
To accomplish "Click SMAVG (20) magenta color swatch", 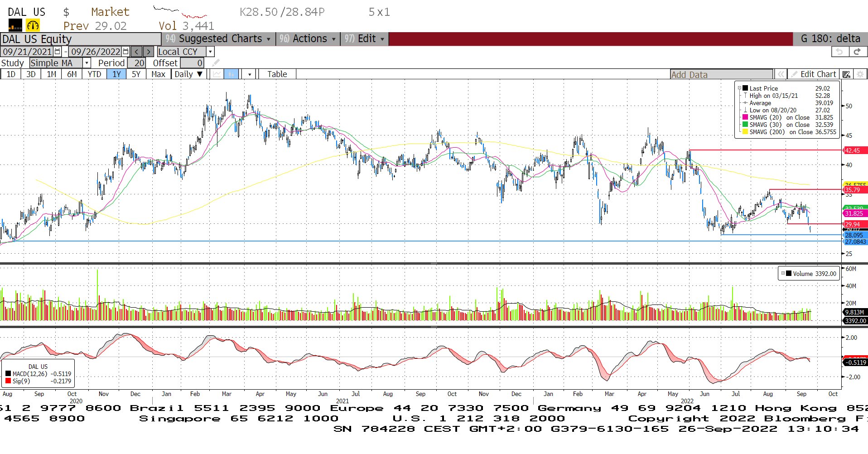I will (745, 117).
